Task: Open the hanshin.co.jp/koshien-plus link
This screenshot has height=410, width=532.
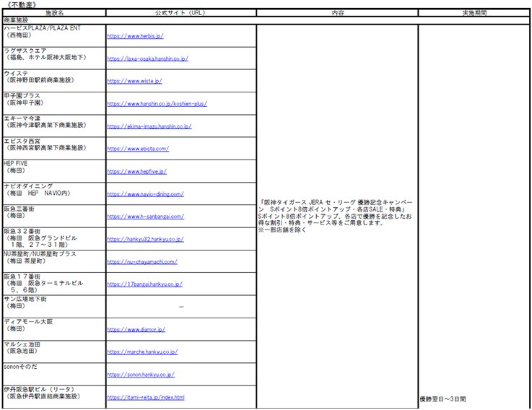Action: [x=157, y=104]
